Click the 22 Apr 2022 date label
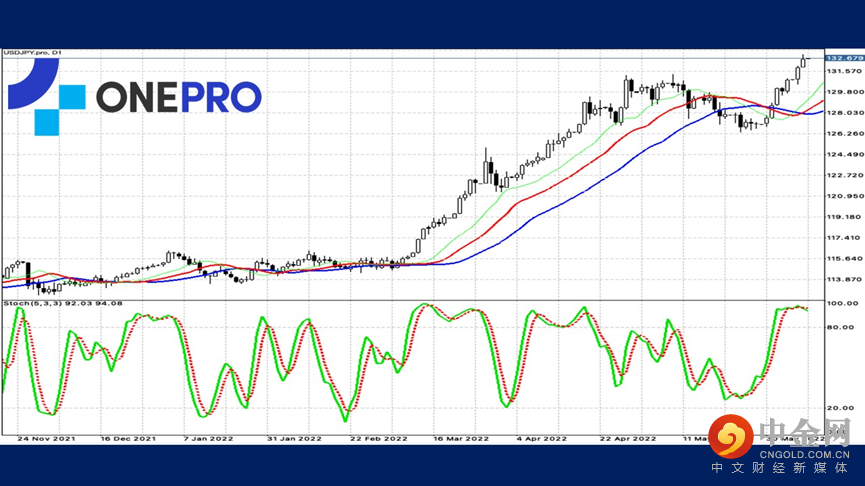The width and height of the screenshot is (865, 486). point(628,439)
